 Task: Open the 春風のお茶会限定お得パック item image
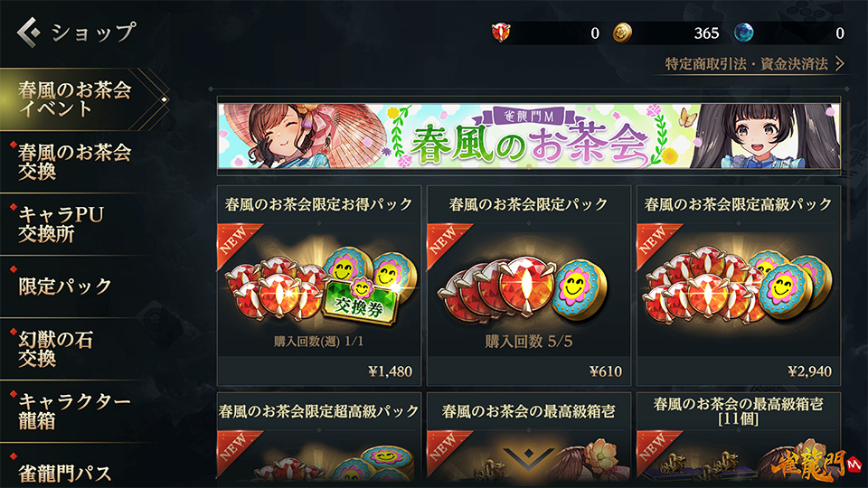tap(319, 285)
